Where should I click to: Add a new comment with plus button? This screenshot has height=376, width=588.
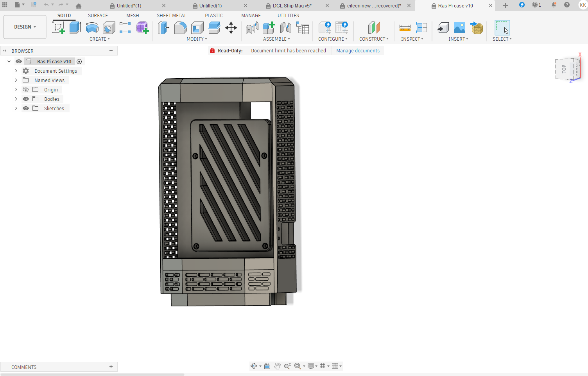point(111,367)
